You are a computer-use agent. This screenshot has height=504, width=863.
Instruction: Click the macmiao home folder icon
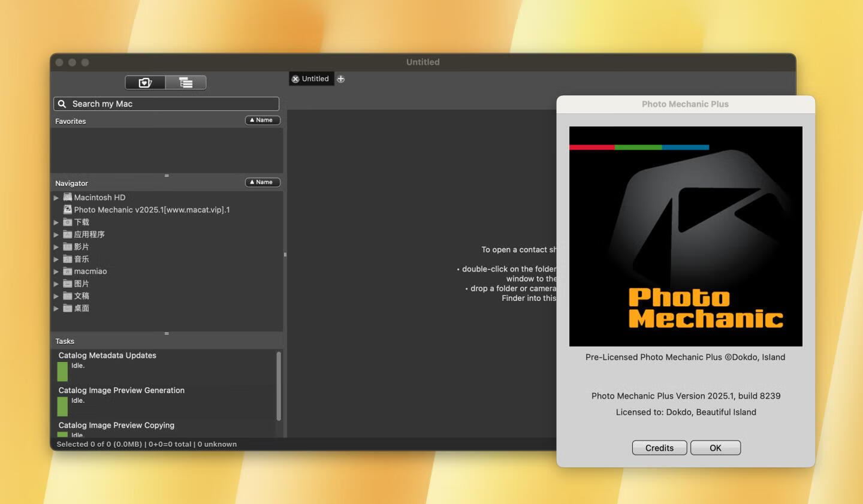click(x=68, y=271)
